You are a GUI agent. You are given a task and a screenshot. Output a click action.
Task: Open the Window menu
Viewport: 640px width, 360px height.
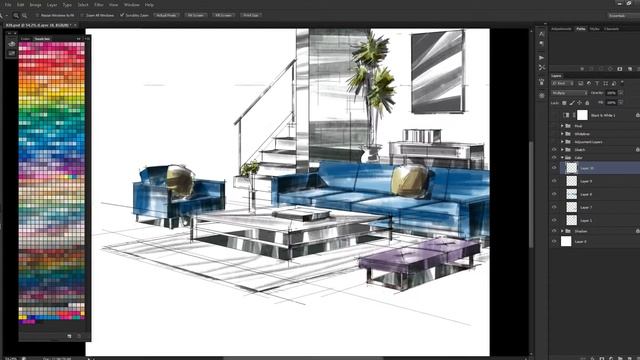pos(131,5)
